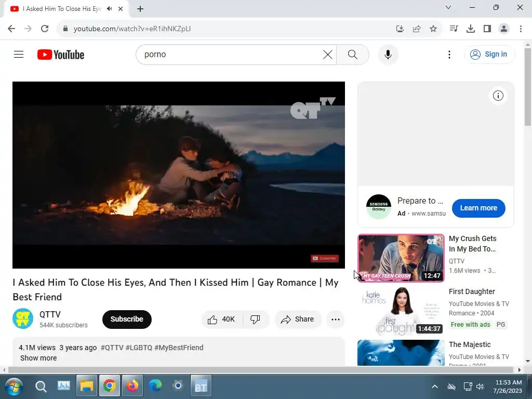Subscribe to the QTTV channel

coord(127,320)
